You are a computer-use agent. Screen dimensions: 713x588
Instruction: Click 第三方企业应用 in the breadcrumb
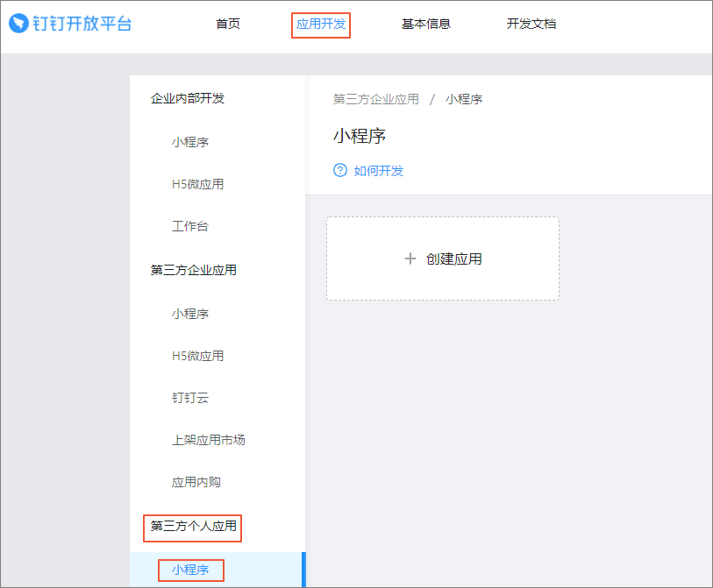point(375,99)
